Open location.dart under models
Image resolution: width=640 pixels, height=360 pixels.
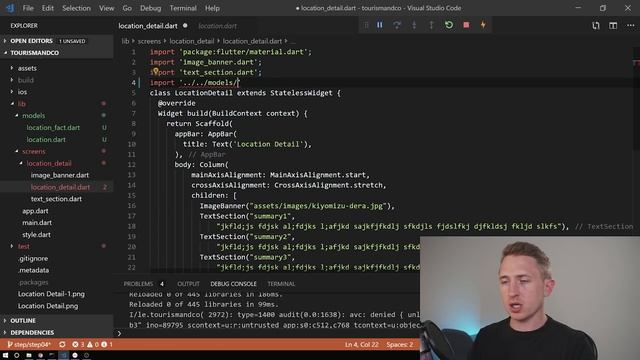[46, 139]
